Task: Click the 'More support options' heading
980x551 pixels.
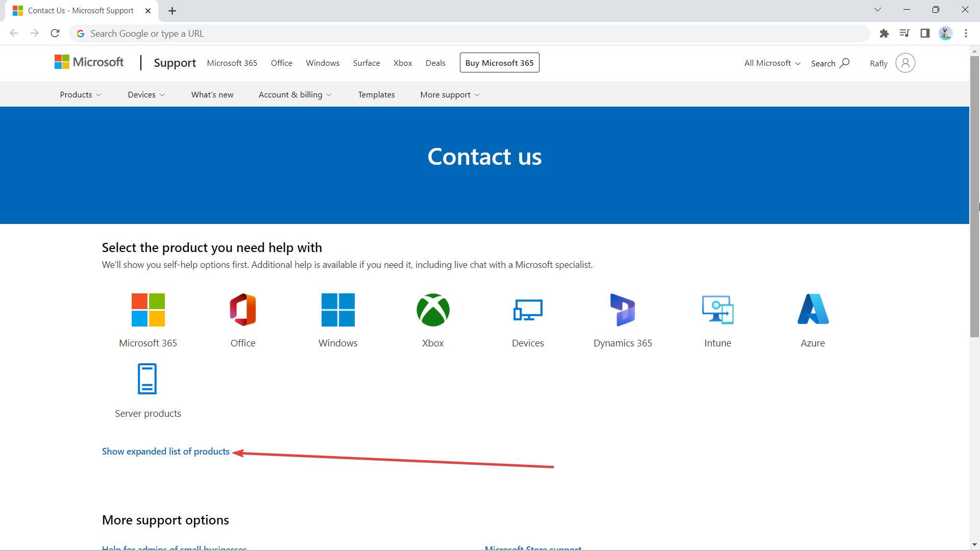Action: [x=165, y=520]
